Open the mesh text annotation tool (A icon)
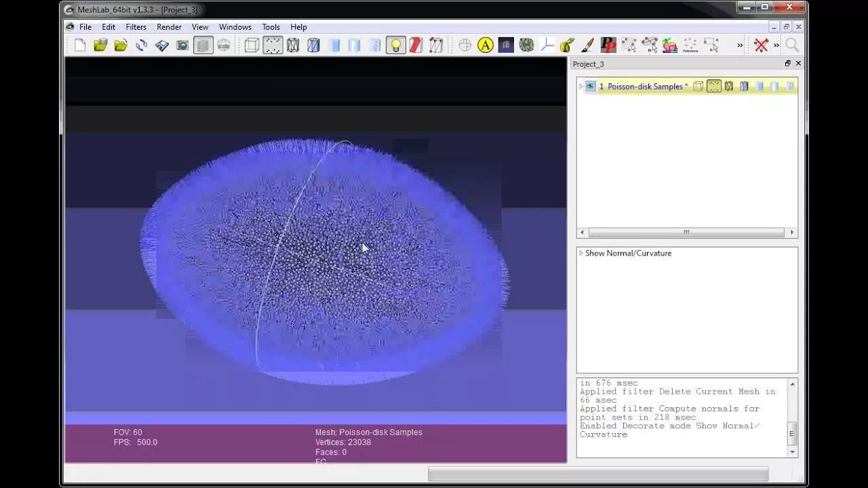This screenshot has width=868, height=488. 486,45
